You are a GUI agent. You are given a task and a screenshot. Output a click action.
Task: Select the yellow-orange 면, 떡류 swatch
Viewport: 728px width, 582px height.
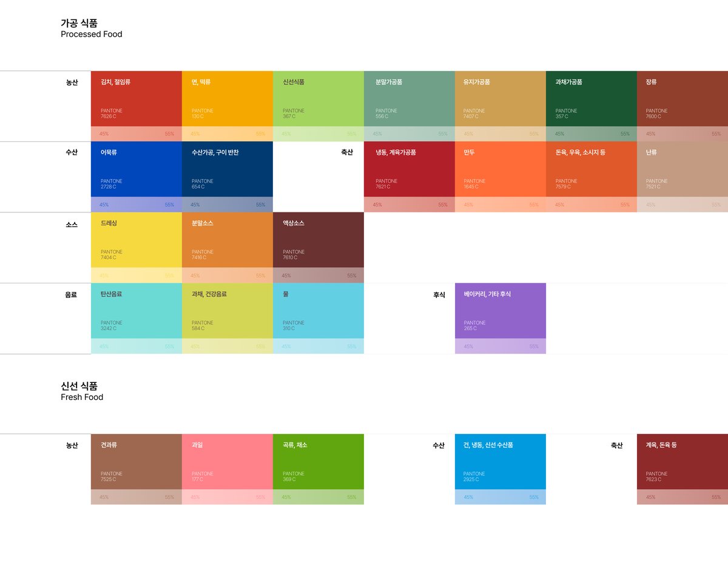tap(227, 98)
